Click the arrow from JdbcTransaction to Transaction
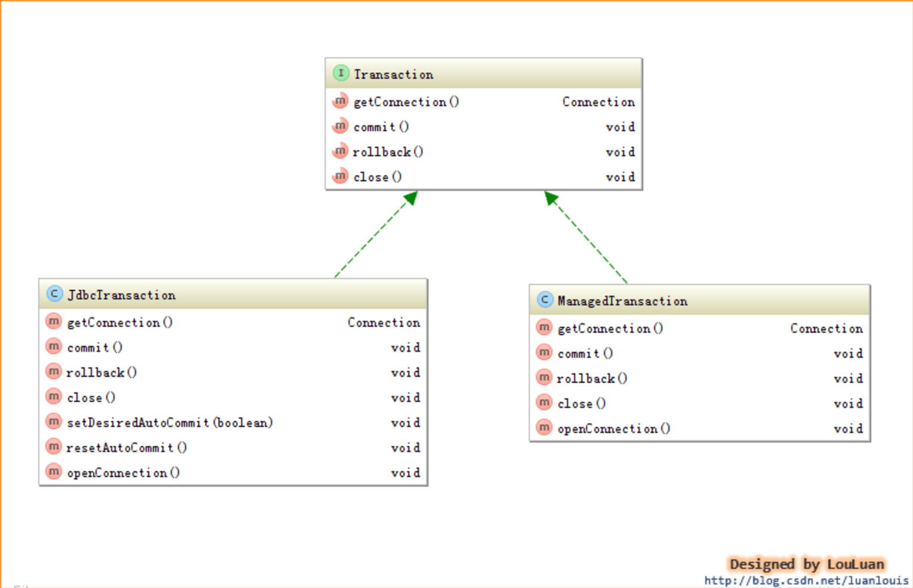This screenshot has width=913, height=588. [376, 236]
